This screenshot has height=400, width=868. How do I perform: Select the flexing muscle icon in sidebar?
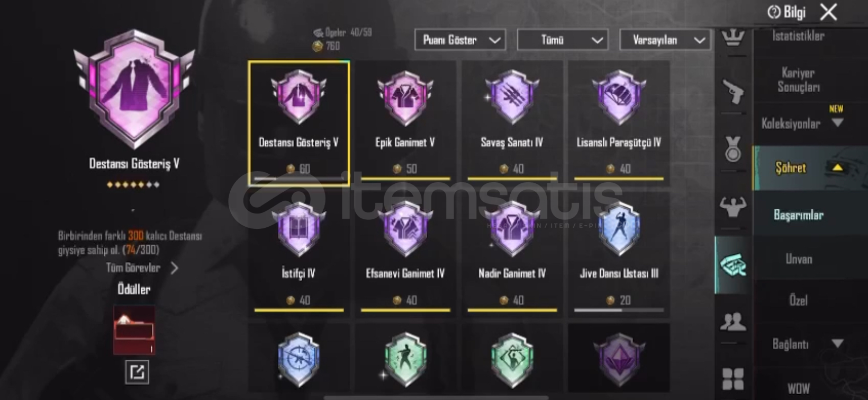click(x=733, y=206)
